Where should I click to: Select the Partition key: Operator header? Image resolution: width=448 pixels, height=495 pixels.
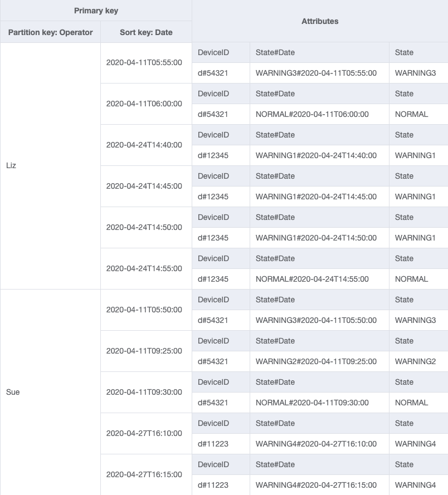[x=50, y=32]
